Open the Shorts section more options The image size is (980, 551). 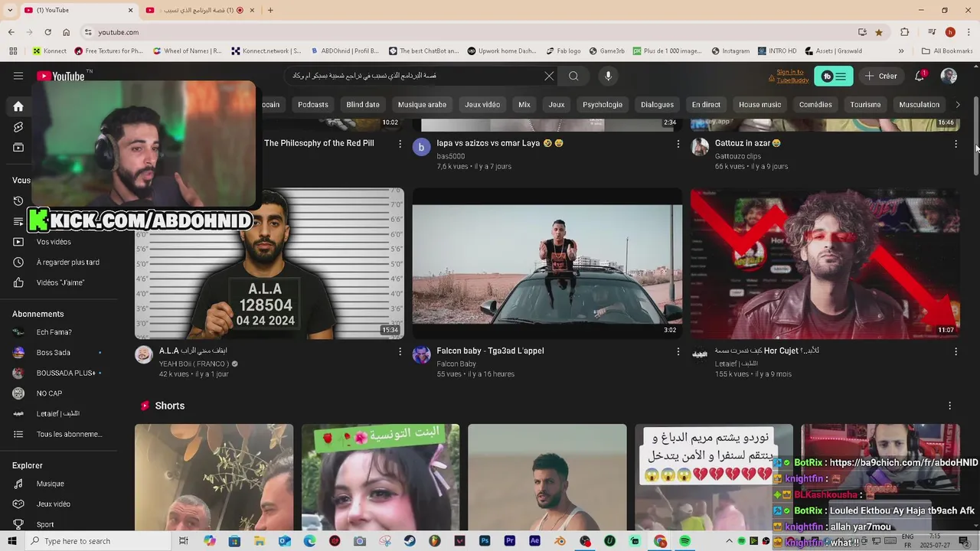click(949, 406)
